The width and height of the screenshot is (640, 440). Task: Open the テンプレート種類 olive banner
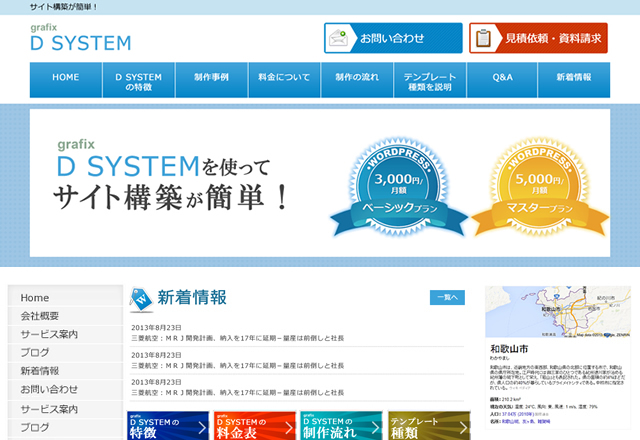(429, 426)
